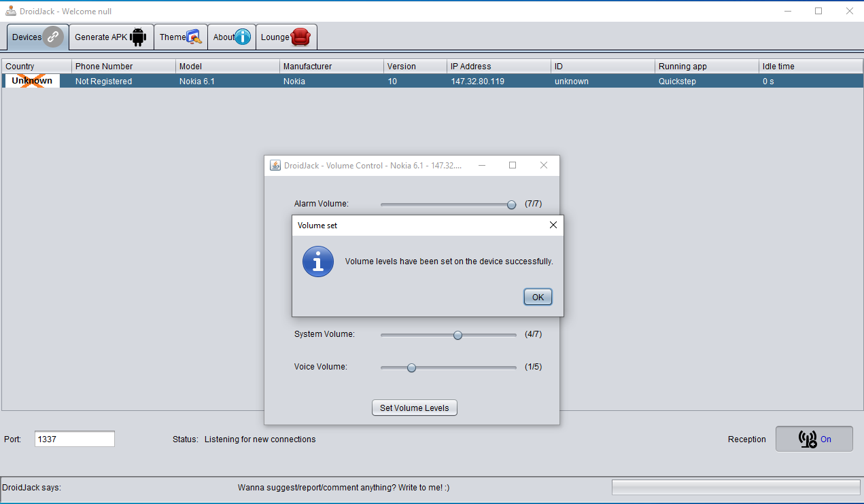Click the System Volume label
Image resolution: width=864 pixels, height=504 pixels.
[x=324, y=334]
